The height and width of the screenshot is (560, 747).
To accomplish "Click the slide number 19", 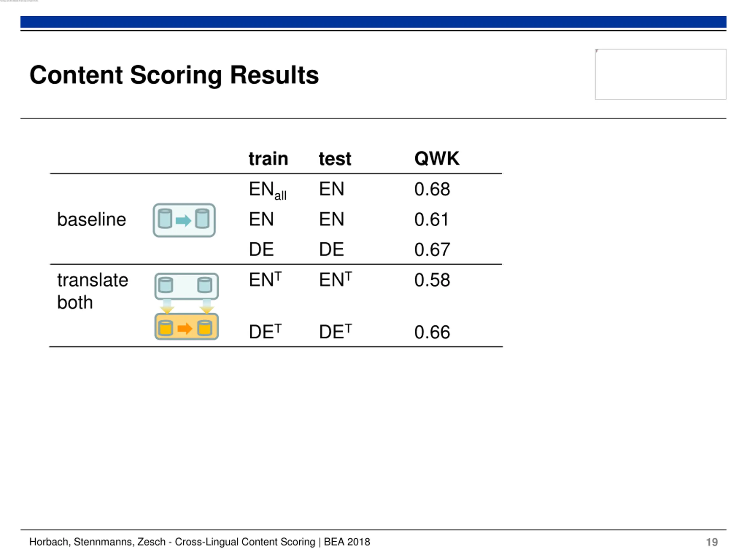I will [x=712, y=542].
